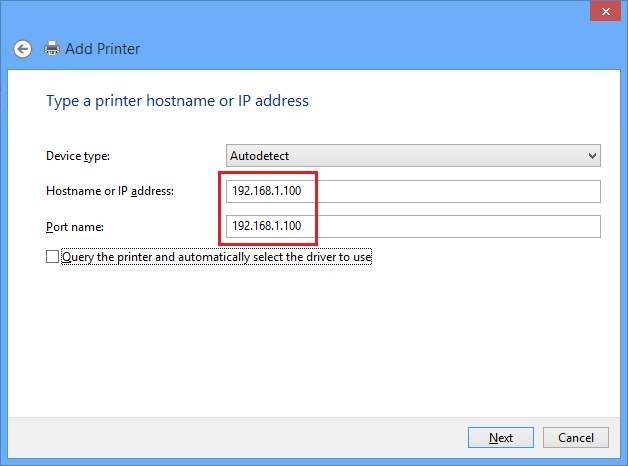Screen dimensions: 628x466
Task: Cancel the Add Printer wizard
Action: pos(576,437)
